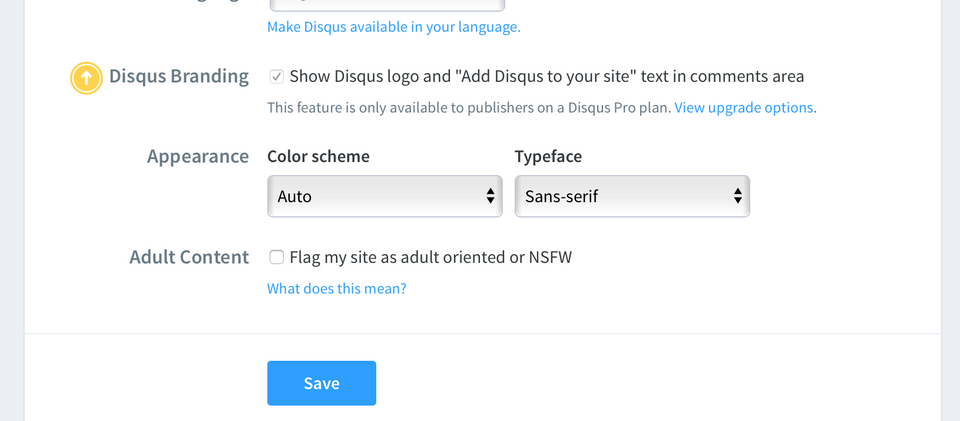Click the Disqus Pro plan notice text
960x421 pixels.
coord(469,107)
